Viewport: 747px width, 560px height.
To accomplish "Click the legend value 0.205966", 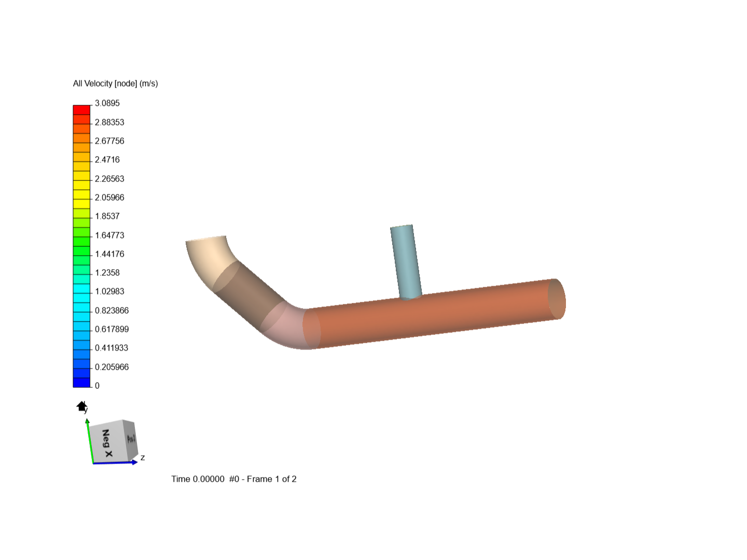I will click(x=112, y=367).
